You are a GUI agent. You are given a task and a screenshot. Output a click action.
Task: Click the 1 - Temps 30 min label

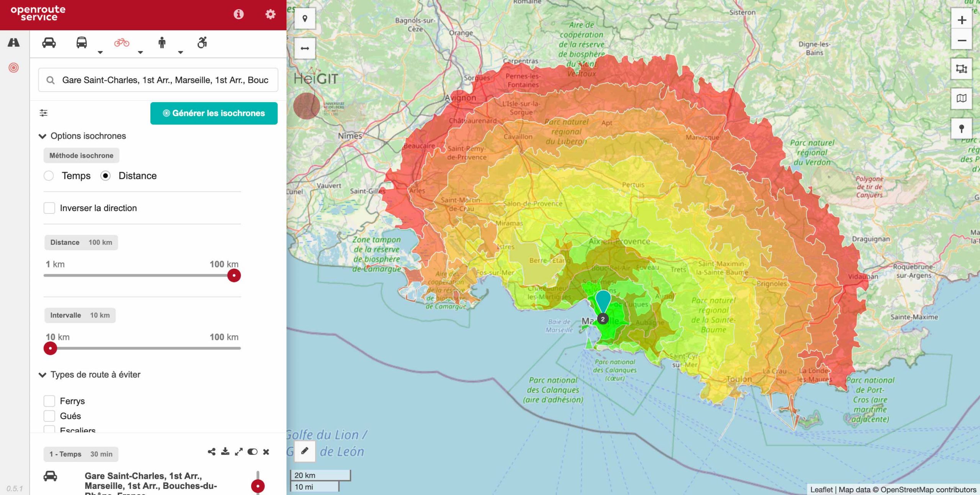[x=81, y=454]
